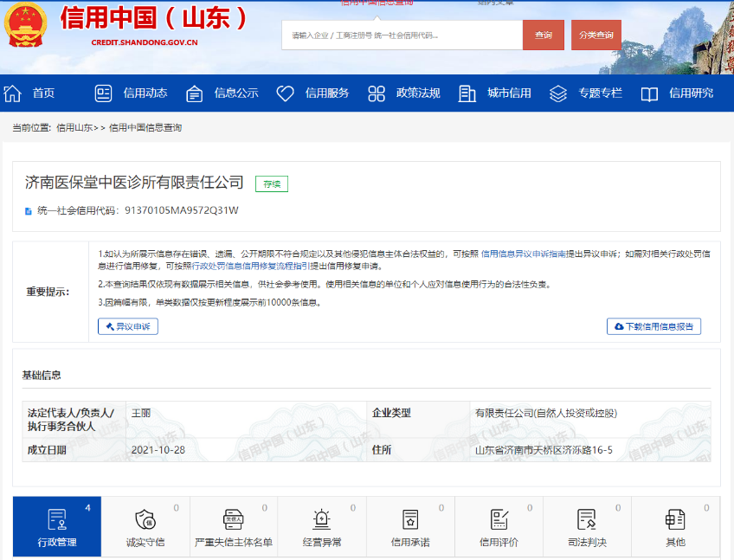Open 行政处罚信息信用修复流程指引 link

(251, 266)
